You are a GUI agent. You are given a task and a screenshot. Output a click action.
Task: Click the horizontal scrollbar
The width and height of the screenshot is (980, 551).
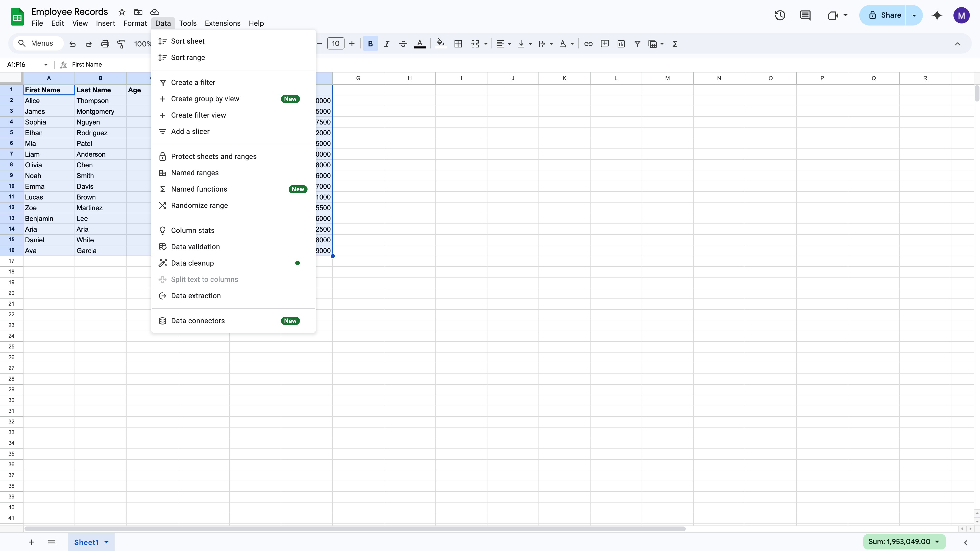355,529
